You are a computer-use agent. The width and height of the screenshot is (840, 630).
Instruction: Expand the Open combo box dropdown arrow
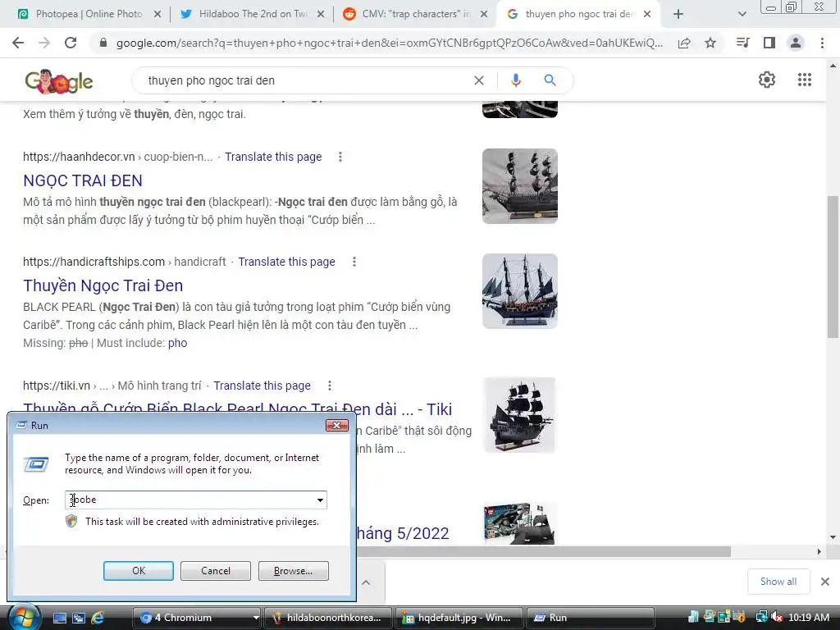(320, 500)
